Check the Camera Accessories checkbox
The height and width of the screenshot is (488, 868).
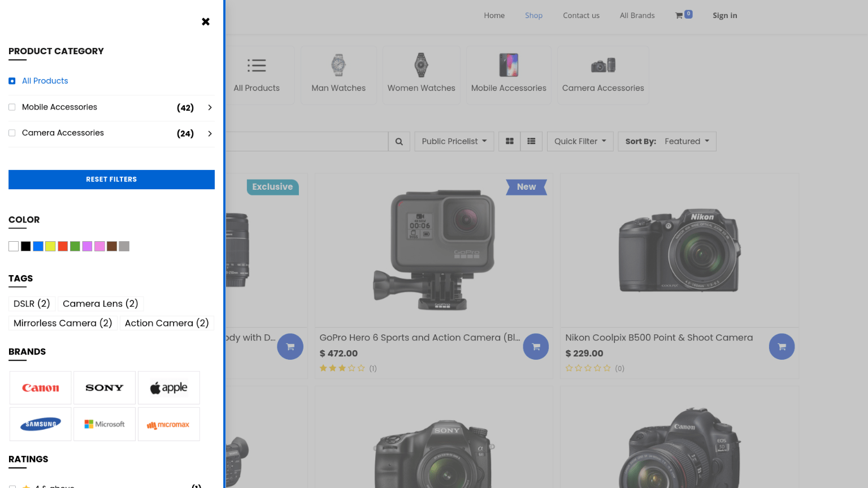point(12,133)
